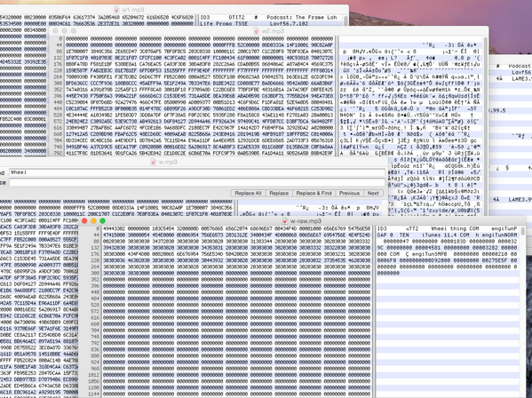The image size is (532, 398).
Task: Click the w.mp3 document icon in title bar
Action: [154, 162]
